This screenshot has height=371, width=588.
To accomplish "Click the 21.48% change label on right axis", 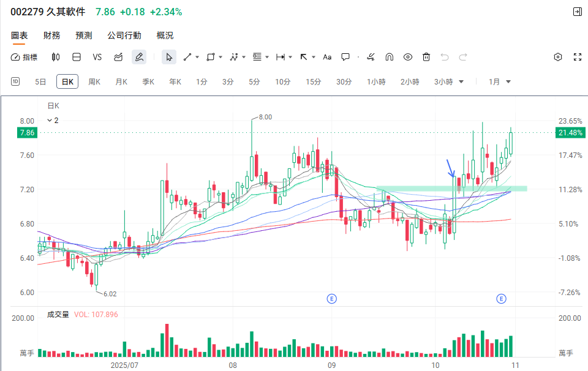I will tap(570, 133).
